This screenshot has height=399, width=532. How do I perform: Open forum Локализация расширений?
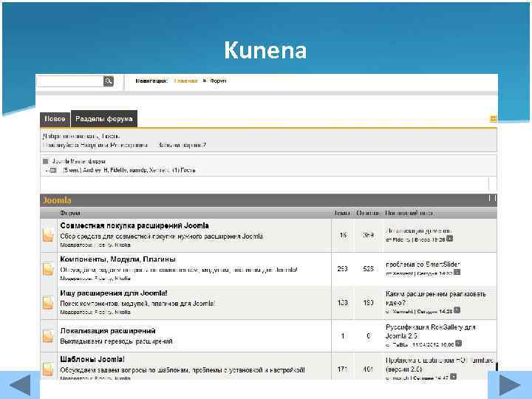click(x=108, y=330)
